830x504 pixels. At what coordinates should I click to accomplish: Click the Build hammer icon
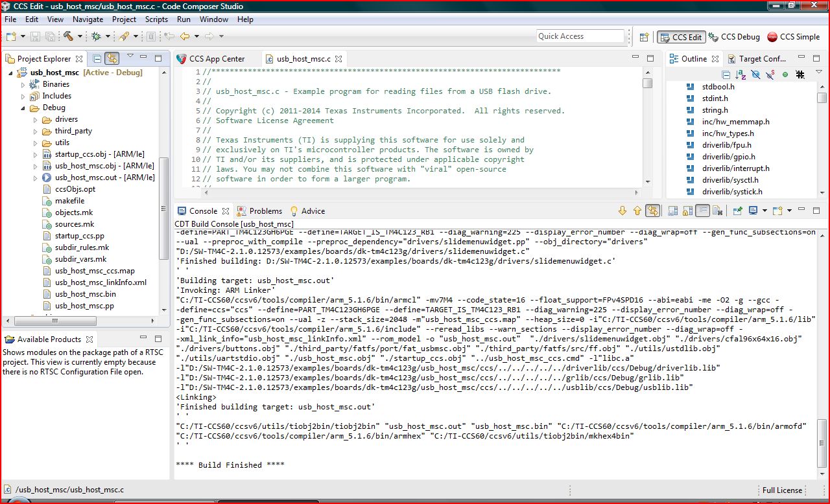point(68,36)
